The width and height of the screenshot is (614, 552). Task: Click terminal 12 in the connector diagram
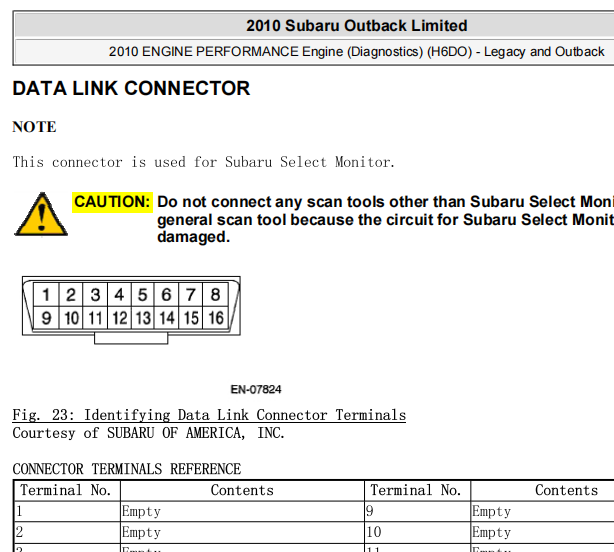pos(119,318)
